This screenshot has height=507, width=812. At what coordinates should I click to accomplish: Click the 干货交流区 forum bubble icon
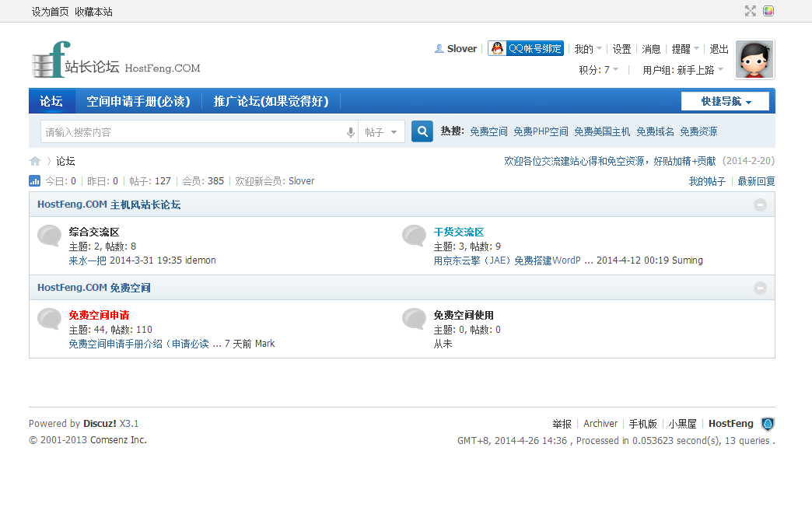pyautogui.click(x=415, y=236)
